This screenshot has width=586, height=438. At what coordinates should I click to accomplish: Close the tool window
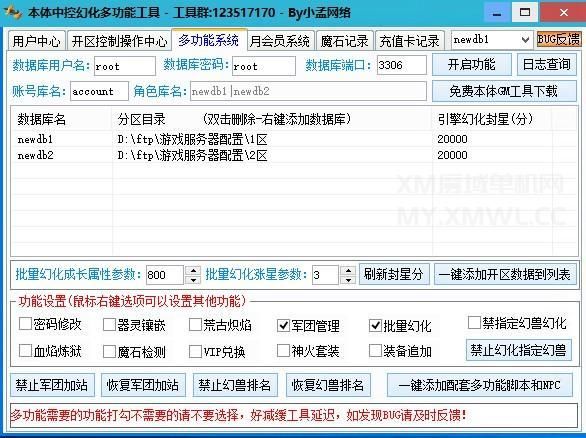click(564, 12)
